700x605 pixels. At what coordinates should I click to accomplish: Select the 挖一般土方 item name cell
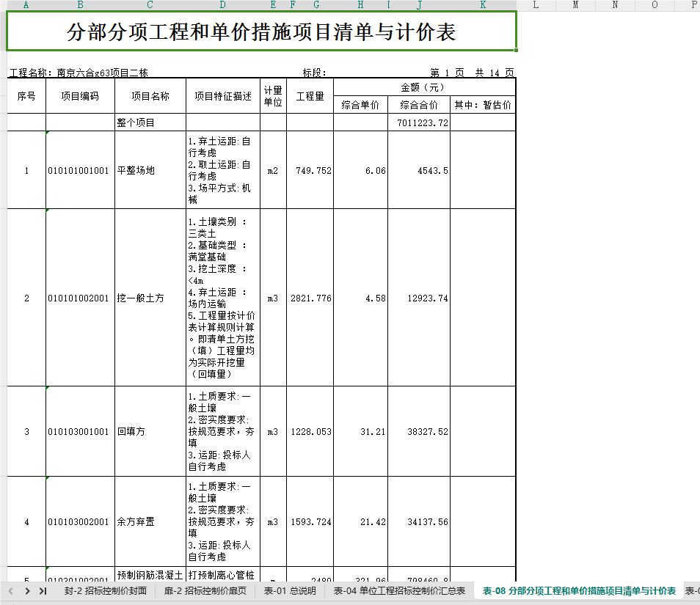(150, 298)
